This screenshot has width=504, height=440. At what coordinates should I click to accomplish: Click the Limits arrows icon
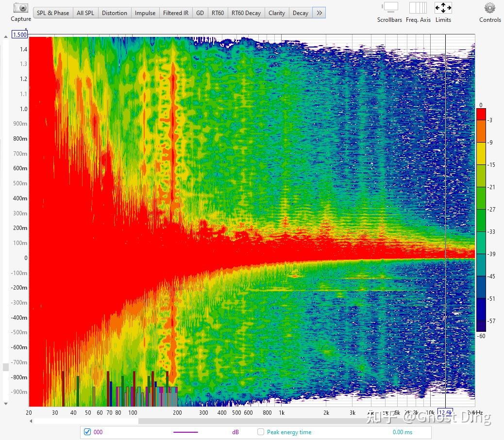click(443, 8)
